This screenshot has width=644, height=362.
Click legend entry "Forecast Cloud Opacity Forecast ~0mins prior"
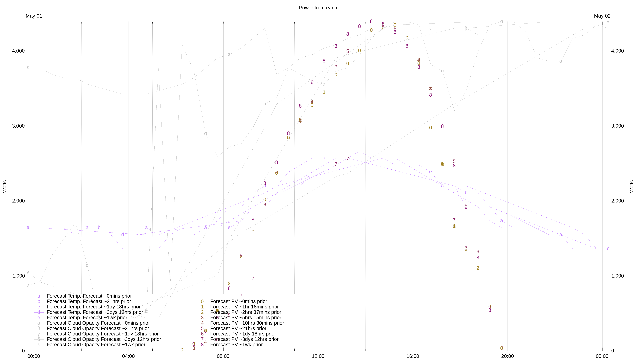[98, 323]
